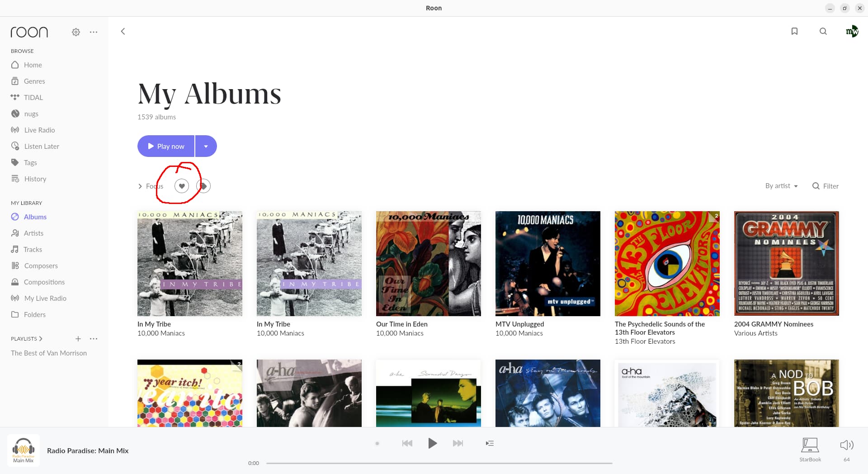Toggle the tag filter next to heart
The image size is (868, 474).
[x=204, y=186]
